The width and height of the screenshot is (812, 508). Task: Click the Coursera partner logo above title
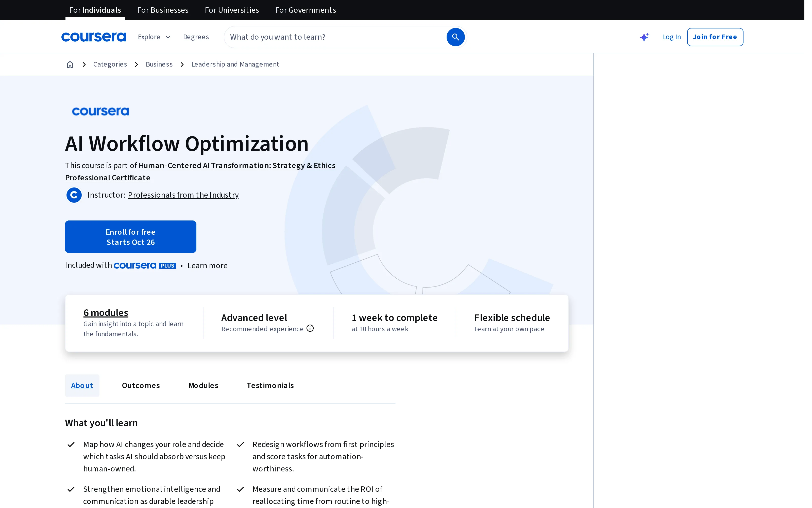click(x=100, y=111)
